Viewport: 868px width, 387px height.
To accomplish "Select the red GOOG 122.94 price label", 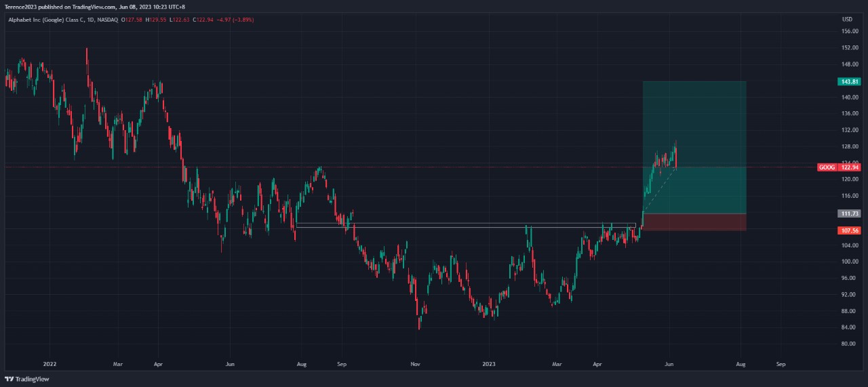I will [838, 167].
